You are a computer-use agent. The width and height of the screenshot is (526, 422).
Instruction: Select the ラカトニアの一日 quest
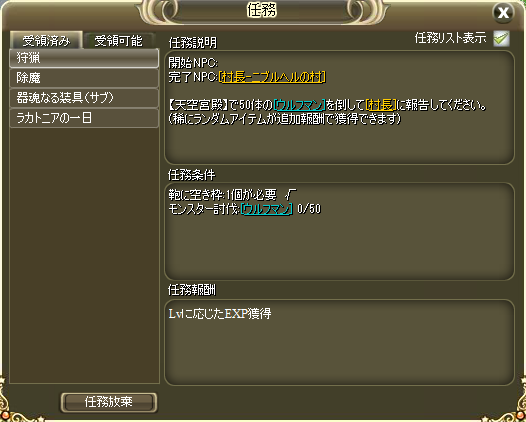point(84,118)
